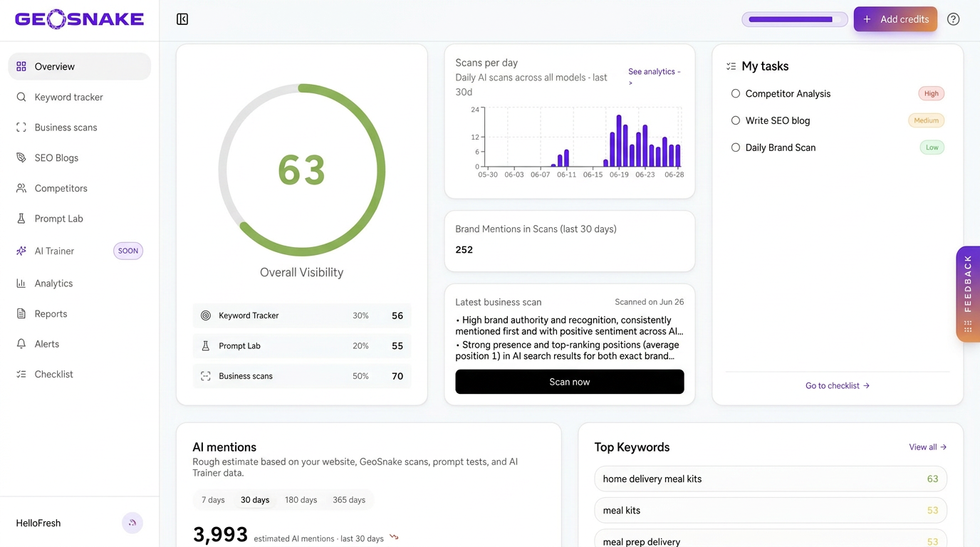The image size is (980, 547).
Task: Go to SEO Blogs section
Action: (79, 157)
